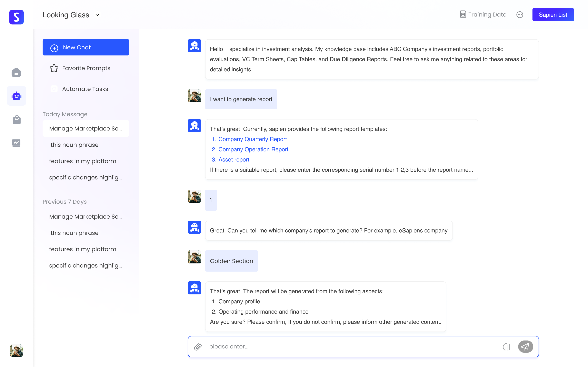Screen dimensions: 588x367
Task: Click the Company Operation Report link
Action: pyautogui.click(x=253, y=149)
